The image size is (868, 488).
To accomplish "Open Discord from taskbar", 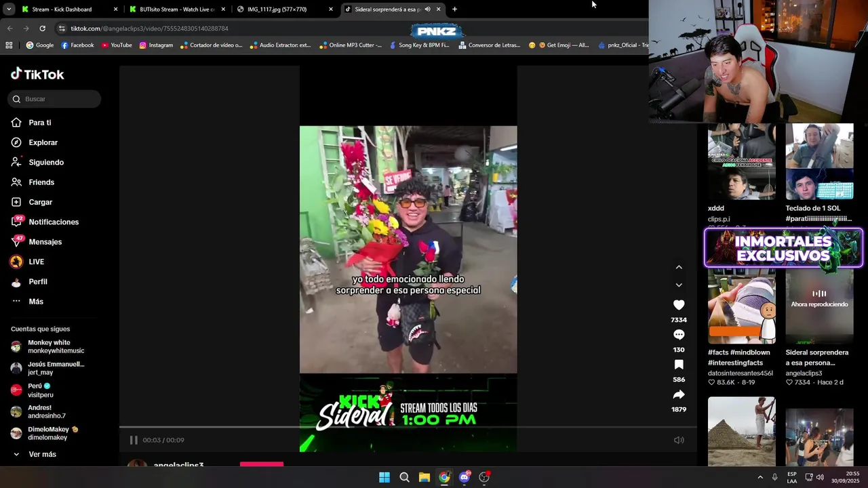I will coord(465,477).
